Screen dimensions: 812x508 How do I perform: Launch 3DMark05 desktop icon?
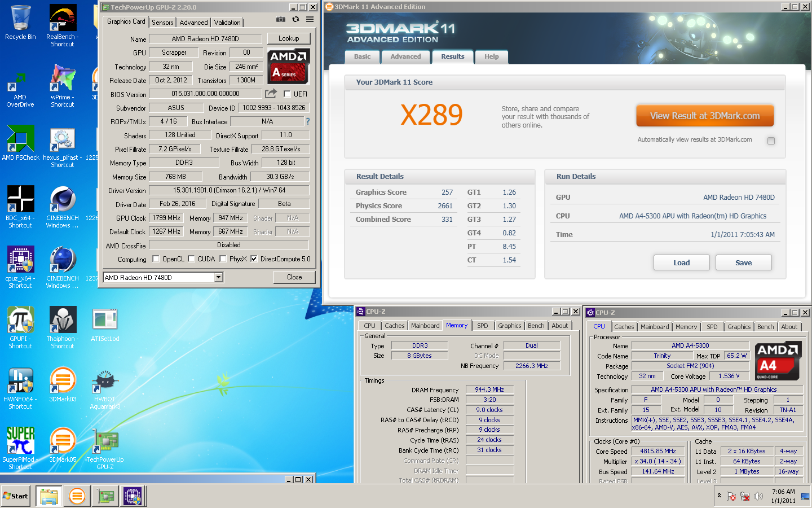(63, 445)
